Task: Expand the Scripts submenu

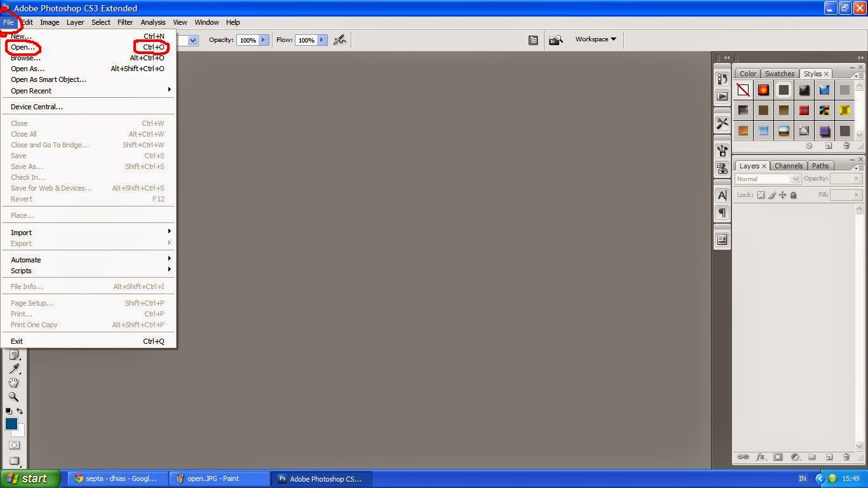Action: 88,271
